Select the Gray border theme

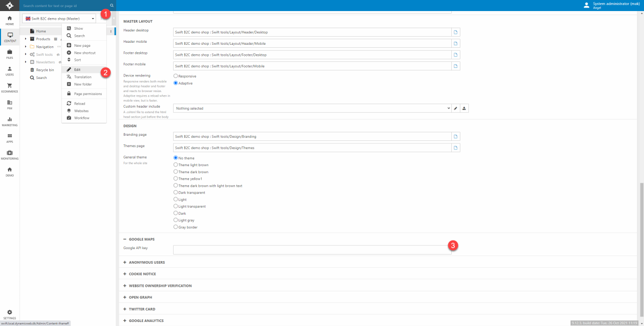click(x=176, y=227)
